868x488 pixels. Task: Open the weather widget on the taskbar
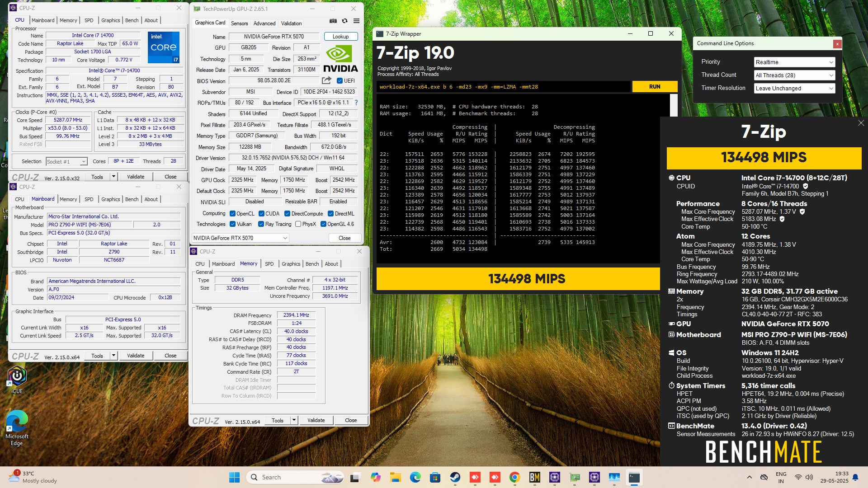(x=34, y=477)
